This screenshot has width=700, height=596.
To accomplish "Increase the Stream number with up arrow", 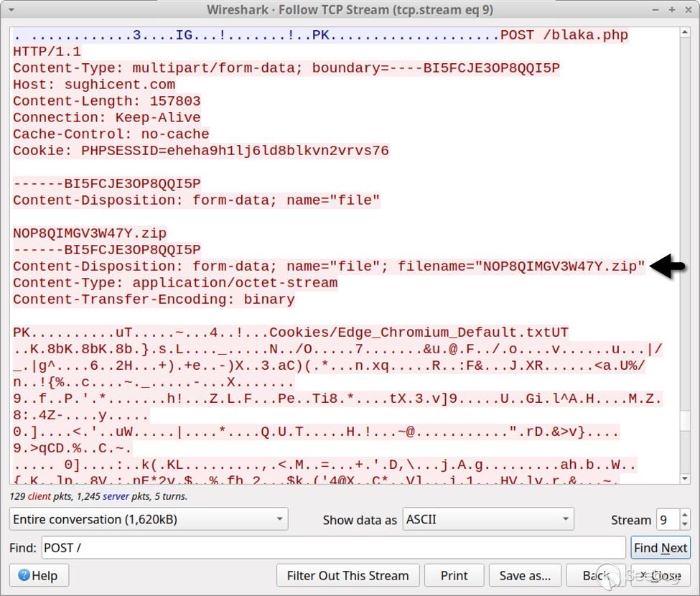I will [685, 515].
